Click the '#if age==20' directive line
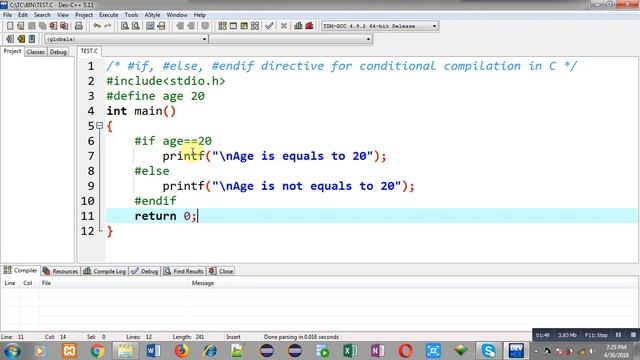640x360 pixels. (173, 141)
